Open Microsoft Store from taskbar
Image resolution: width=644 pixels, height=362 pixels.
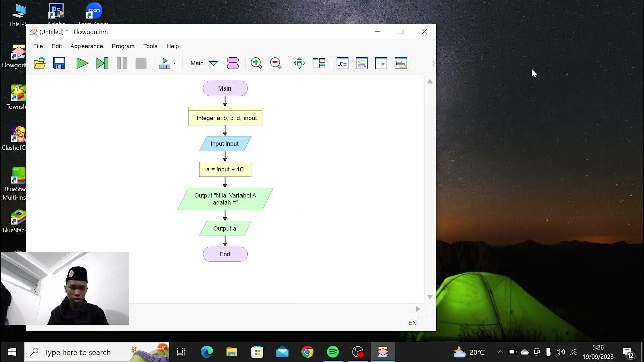(257, 352)
